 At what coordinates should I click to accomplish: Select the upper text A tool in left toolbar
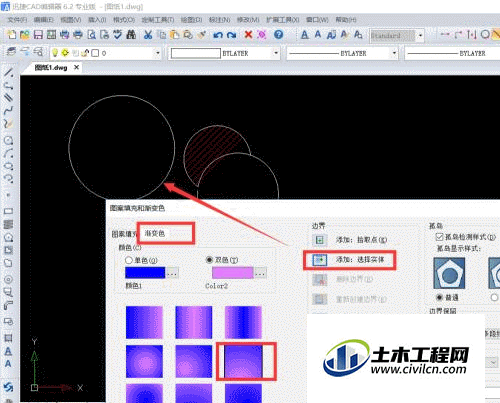point(8,351)
